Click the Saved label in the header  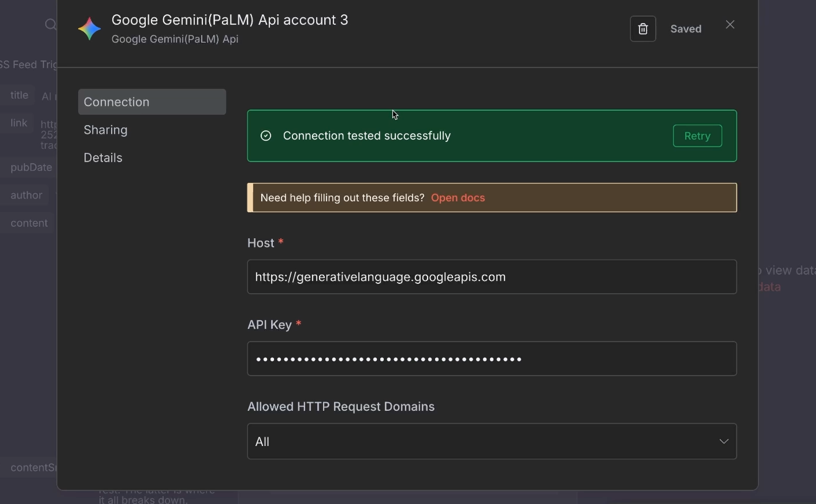click(685, 29)
